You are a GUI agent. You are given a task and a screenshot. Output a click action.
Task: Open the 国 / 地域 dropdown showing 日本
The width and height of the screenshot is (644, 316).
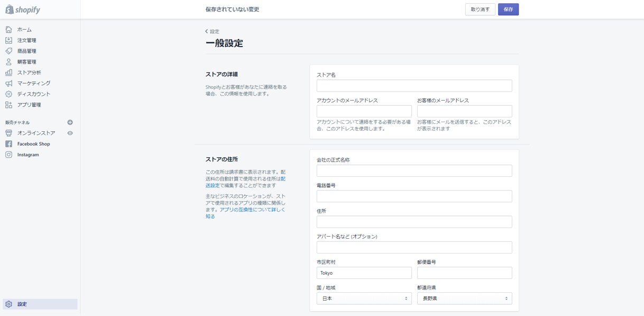[364, 299]
